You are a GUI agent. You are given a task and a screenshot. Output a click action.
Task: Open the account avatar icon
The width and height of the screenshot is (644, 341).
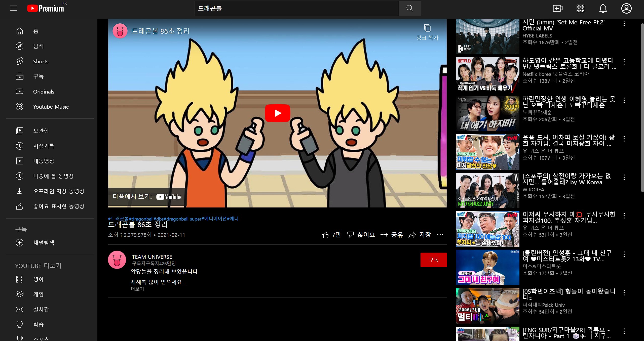pos(626,8)
